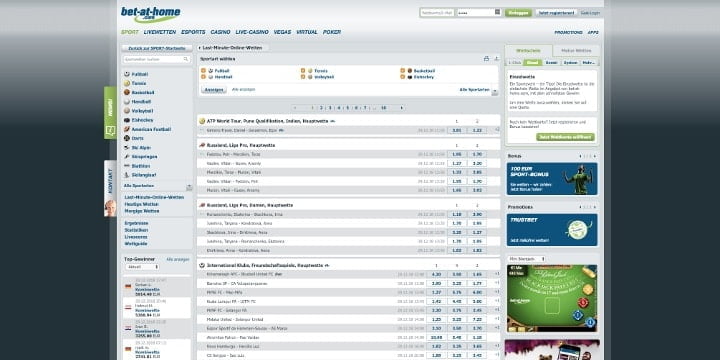This screenshot has width=720, height=360.
Task: Toggle the Volleyball checkbox in the sport filter
Action: click(x=303, y=77)
